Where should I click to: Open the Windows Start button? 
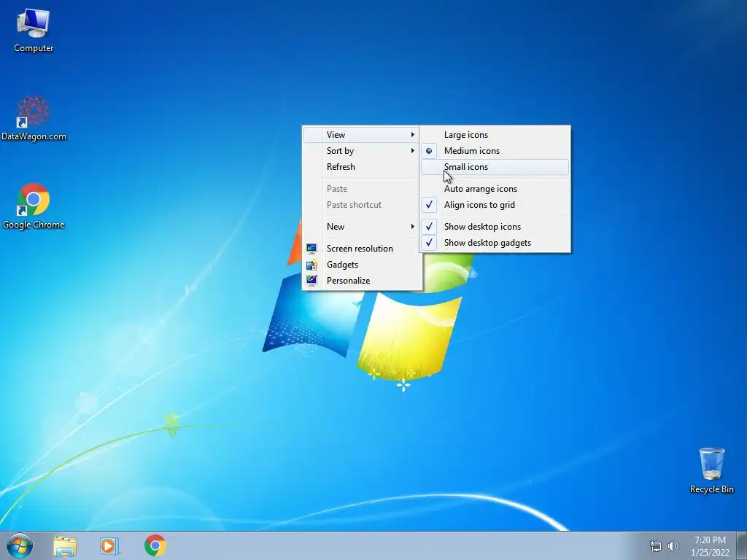click(x=20, y=545)
